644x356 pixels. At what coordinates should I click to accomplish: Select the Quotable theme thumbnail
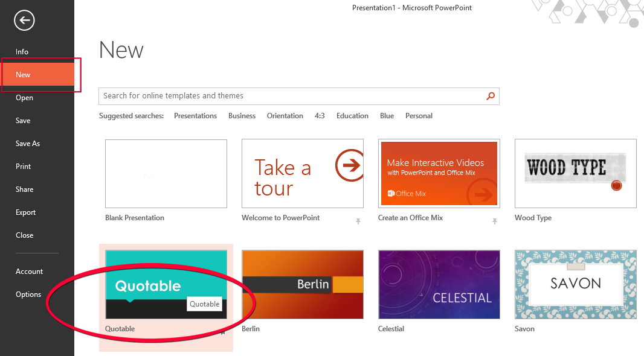(x=166, y=284)
